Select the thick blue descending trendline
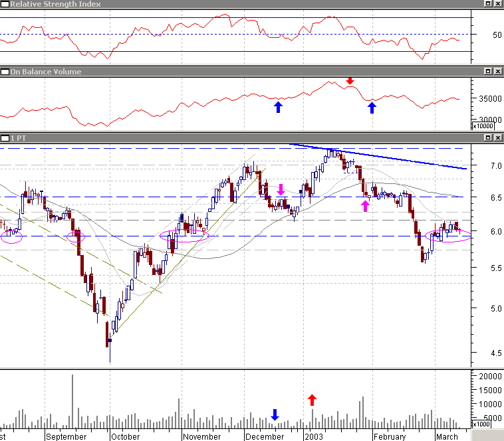504x441 pixels. (378, 156)
